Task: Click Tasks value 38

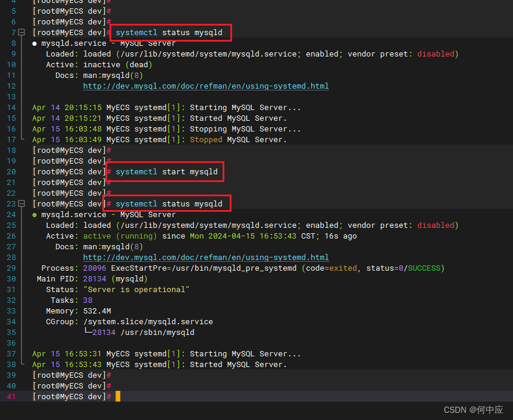Action: tap(87, 300)
